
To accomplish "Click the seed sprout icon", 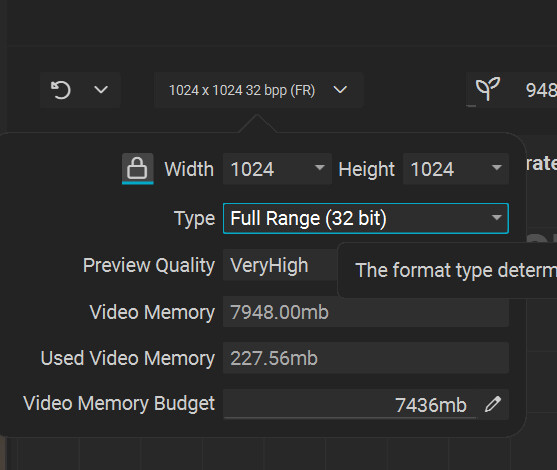I will [x=487, y=89].
